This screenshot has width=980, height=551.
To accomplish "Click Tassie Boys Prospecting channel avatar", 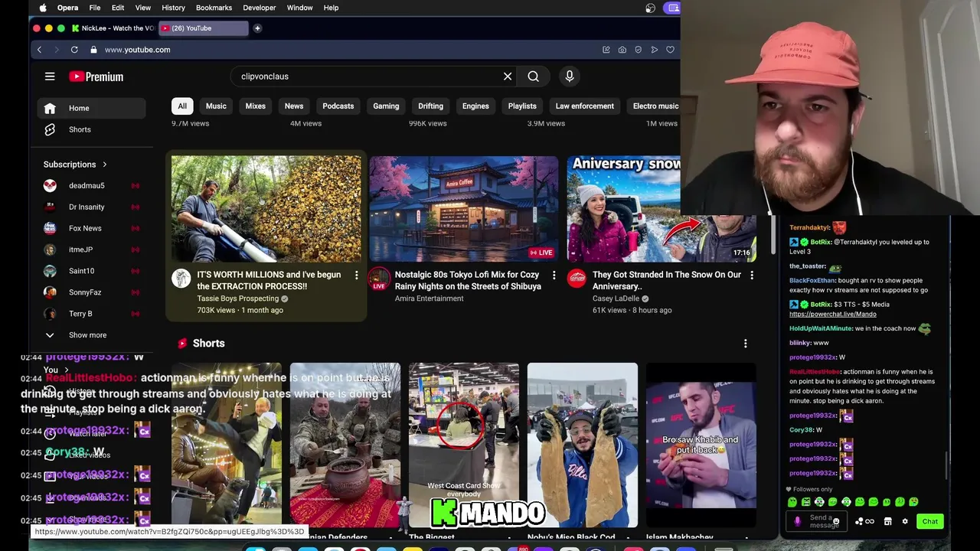I will pos(181,279).
